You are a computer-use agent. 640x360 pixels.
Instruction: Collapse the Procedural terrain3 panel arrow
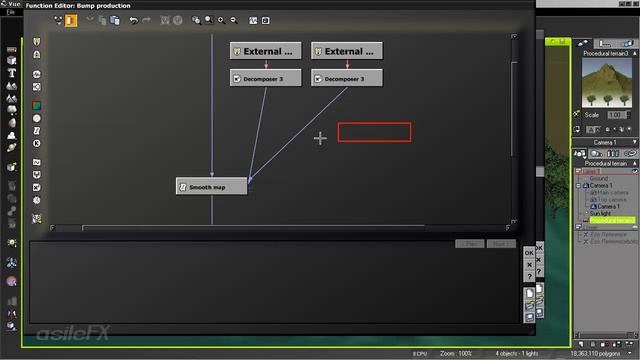pyautogui.click(x=635, y=53)
